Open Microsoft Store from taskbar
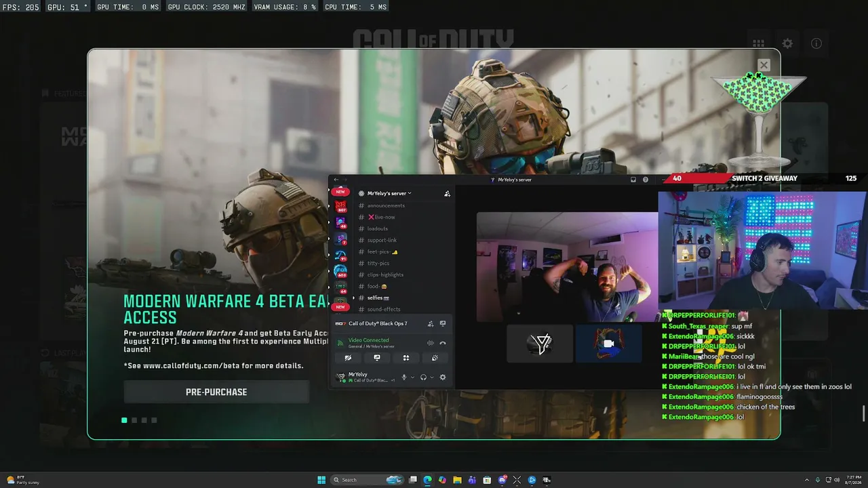The height and width of the screenshot is (488, 868). [x=487, y=480]
